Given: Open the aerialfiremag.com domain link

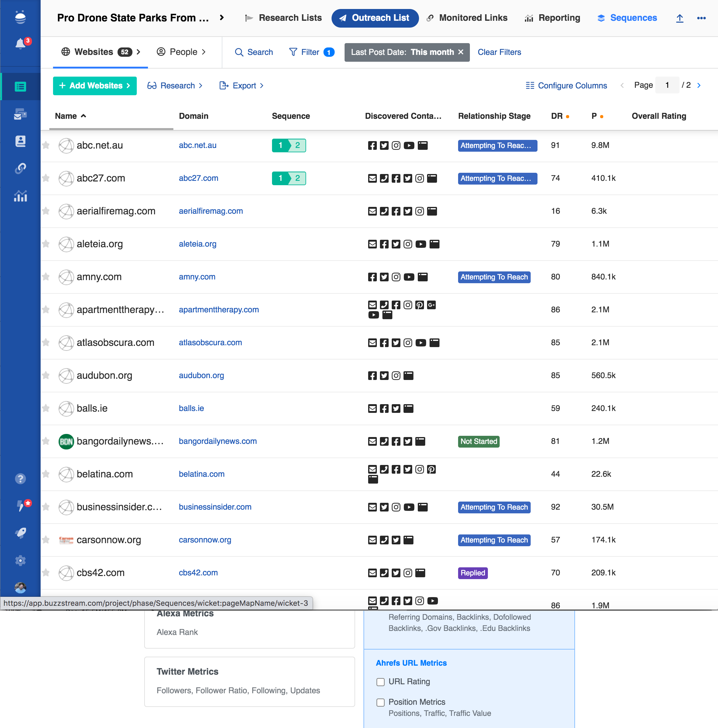Looking at the screenshot, I should click(211, 211).
